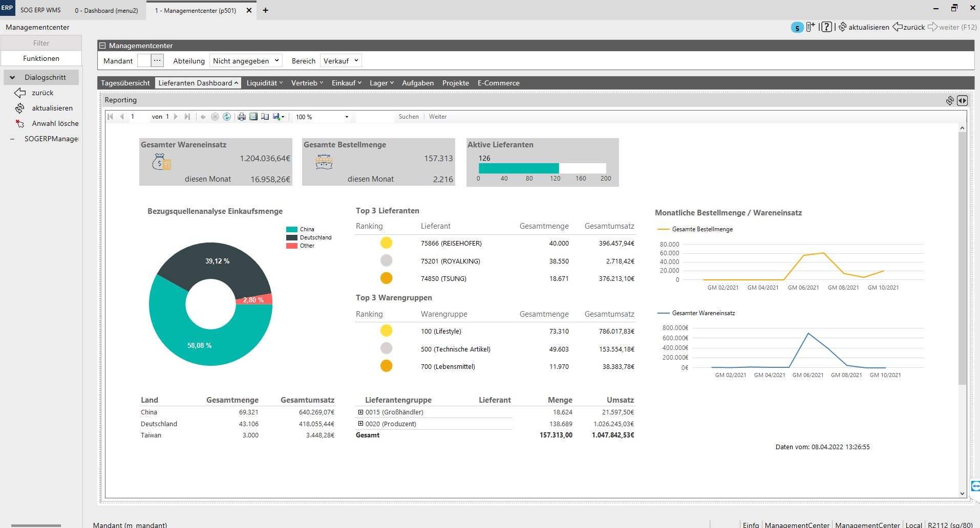Toggle print layout view icon
This screenshot has width=980, height=528.
coord(253,117)
